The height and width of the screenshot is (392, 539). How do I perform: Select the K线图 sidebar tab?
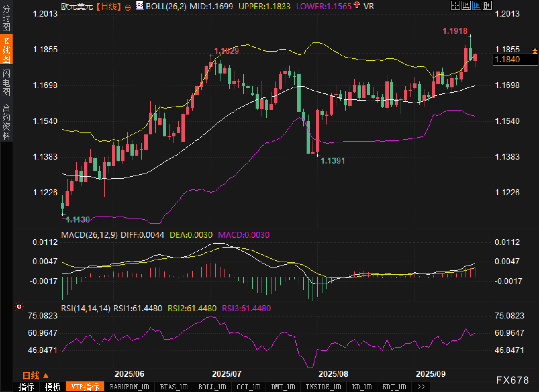pyautogui.click(x=6, y=50)
